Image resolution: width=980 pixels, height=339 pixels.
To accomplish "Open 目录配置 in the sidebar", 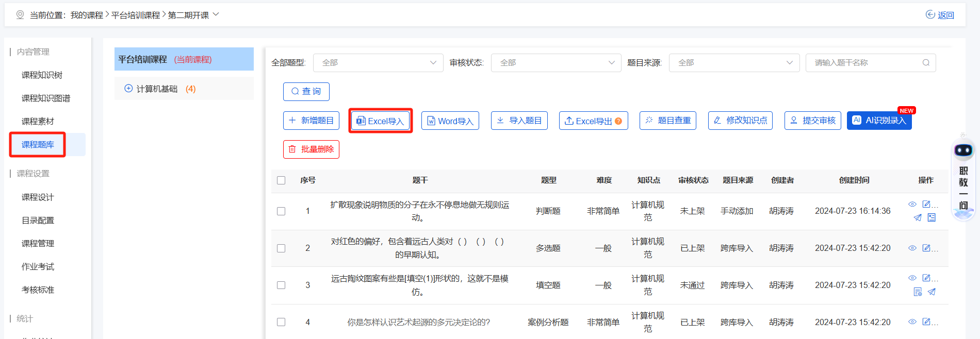I will [x=38, y=221].
